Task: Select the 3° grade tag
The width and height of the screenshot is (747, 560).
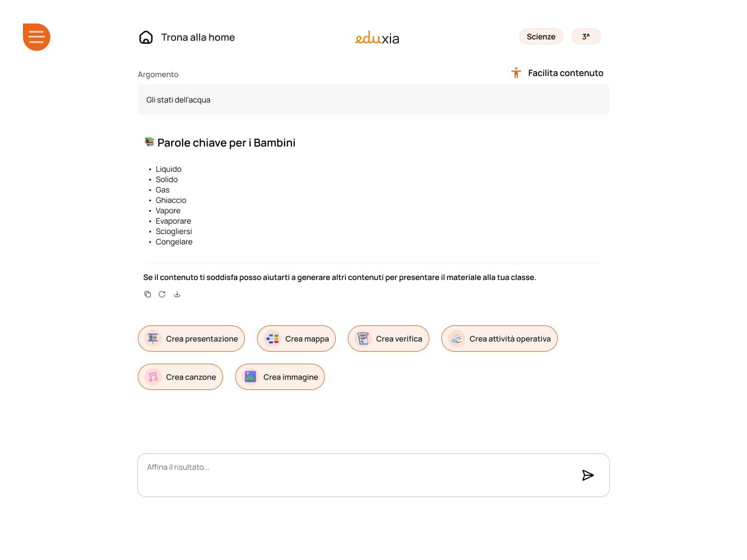Action: pyautogui.click(x=586, y=37)
